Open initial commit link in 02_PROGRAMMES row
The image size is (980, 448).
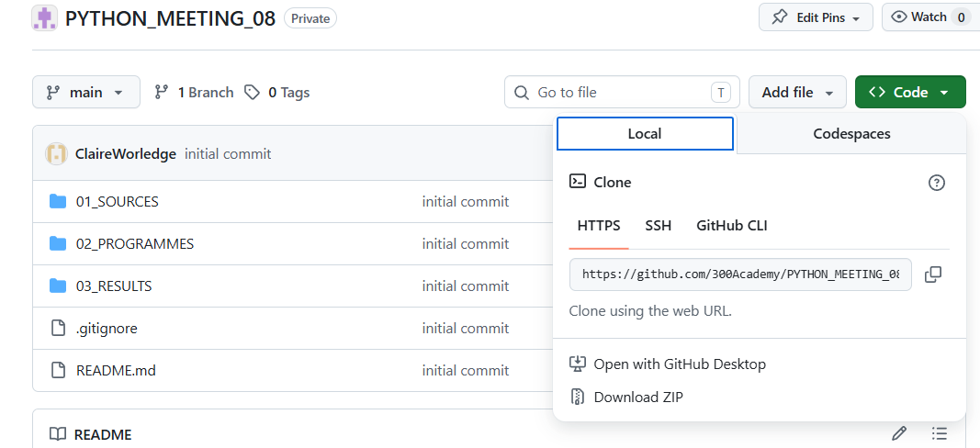[465, 243]
